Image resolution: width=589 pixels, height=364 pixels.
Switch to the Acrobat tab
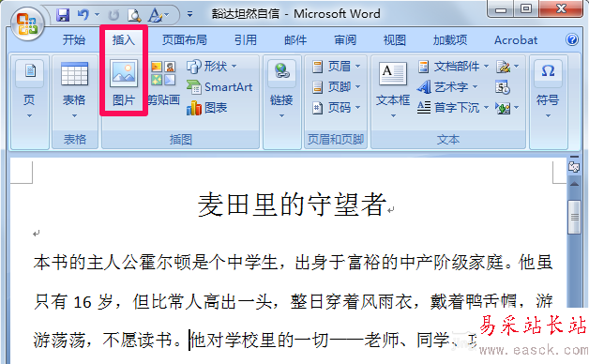[516, 39]
